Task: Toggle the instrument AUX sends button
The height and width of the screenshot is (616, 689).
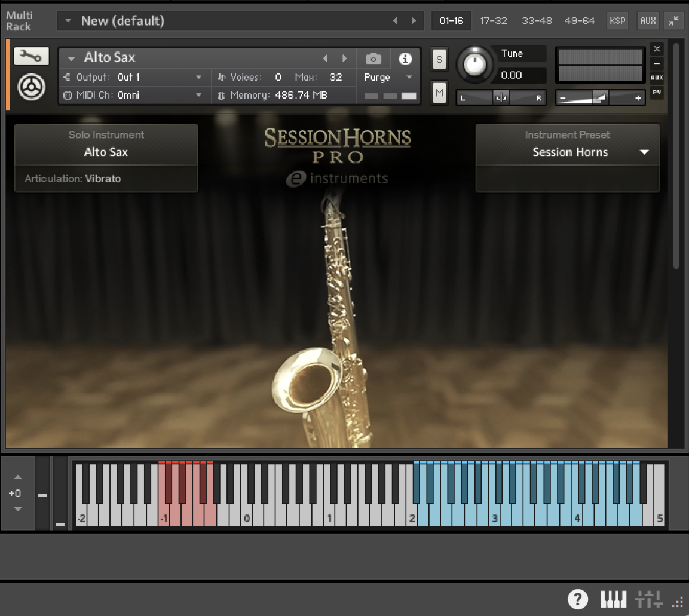Action: (657, 78)
